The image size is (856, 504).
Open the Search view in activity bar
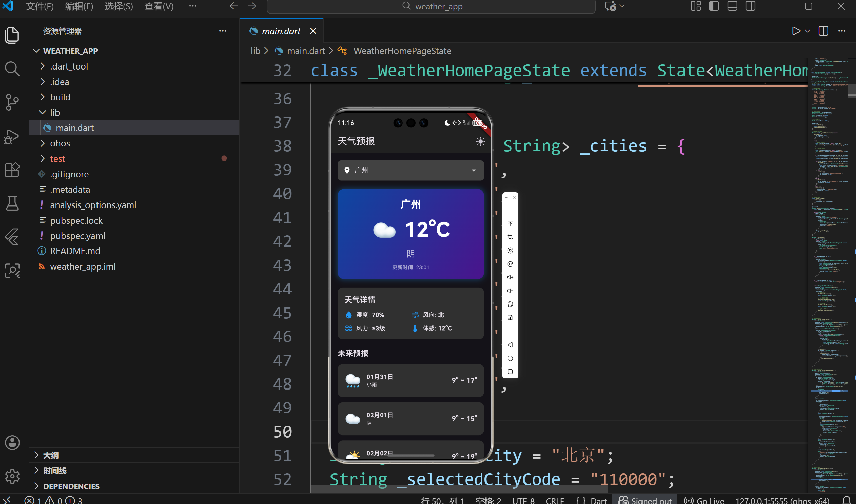point(12,68)
